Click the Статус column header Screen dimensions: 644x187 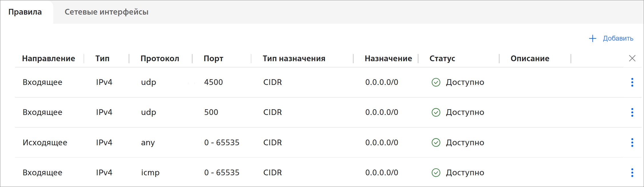tap(442, 58)
